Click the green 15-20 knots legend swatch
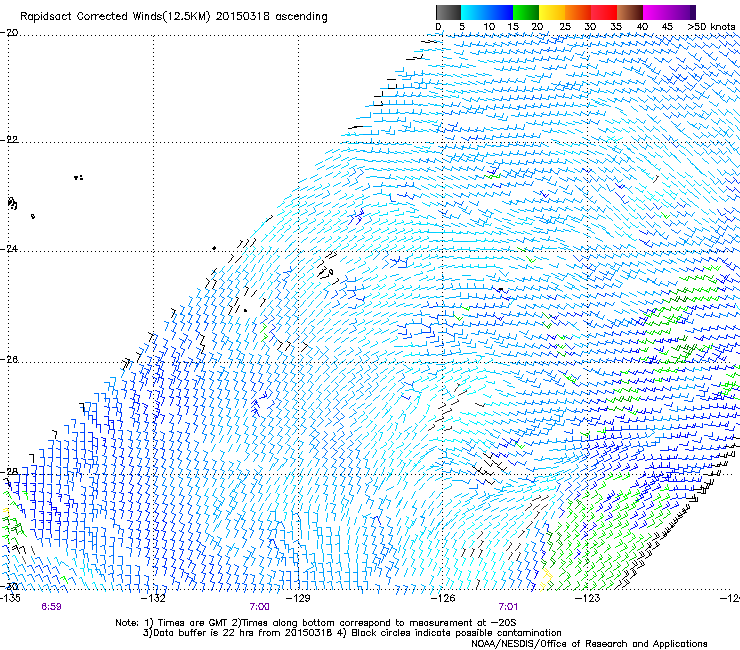 526,12
